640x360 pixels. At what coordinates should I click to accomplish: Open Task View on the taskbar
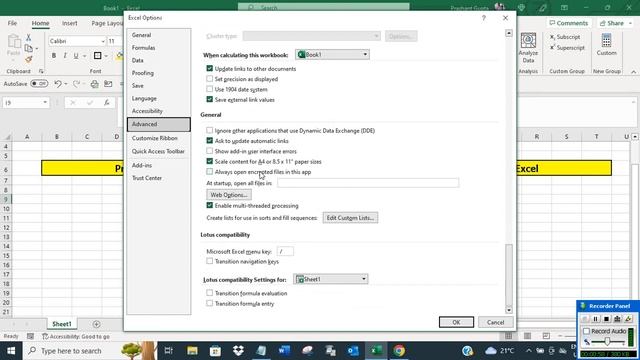pyautogui.click(x=168, y=351)
